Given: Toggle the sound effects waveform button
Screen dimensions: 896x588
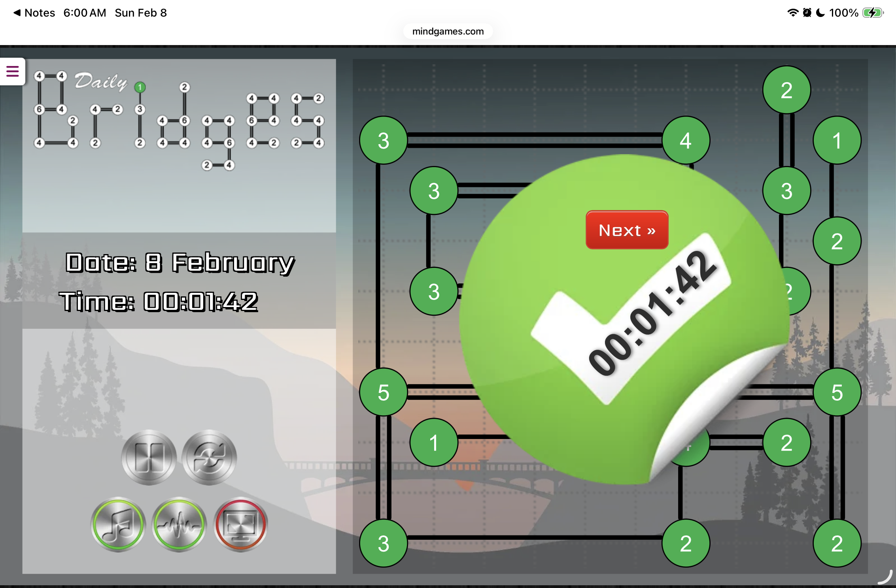Looking at the screenshot, I should click(x=179, y=524).
